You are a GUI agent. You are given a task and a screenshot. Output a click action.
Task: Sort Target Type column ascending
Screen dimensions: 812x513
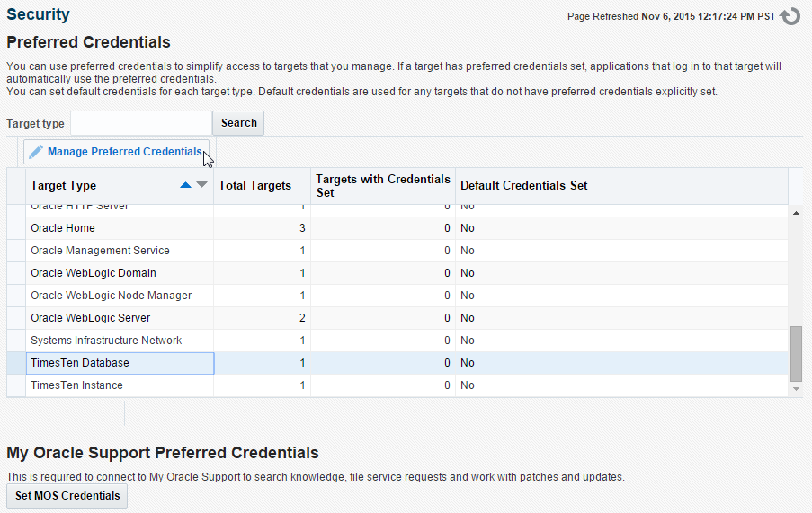point(185,185)
